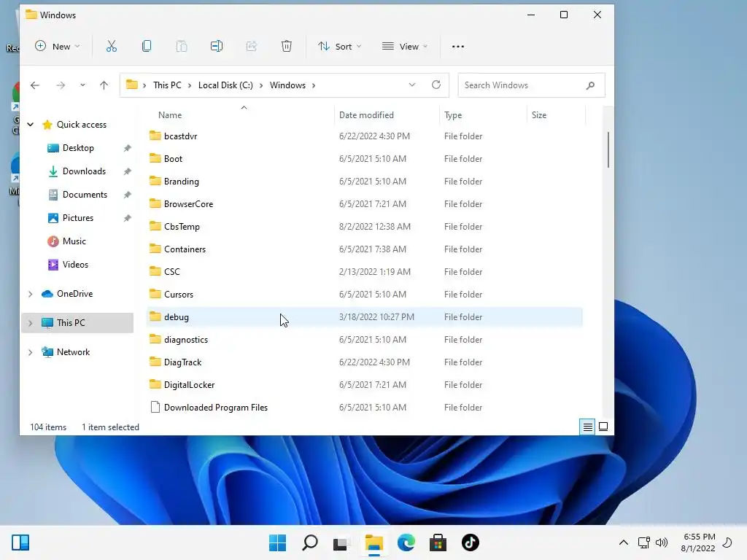Viewport: 747px width, 560px height.
Task: Open Documents in Quick access
Action: [x=85, y=195]
